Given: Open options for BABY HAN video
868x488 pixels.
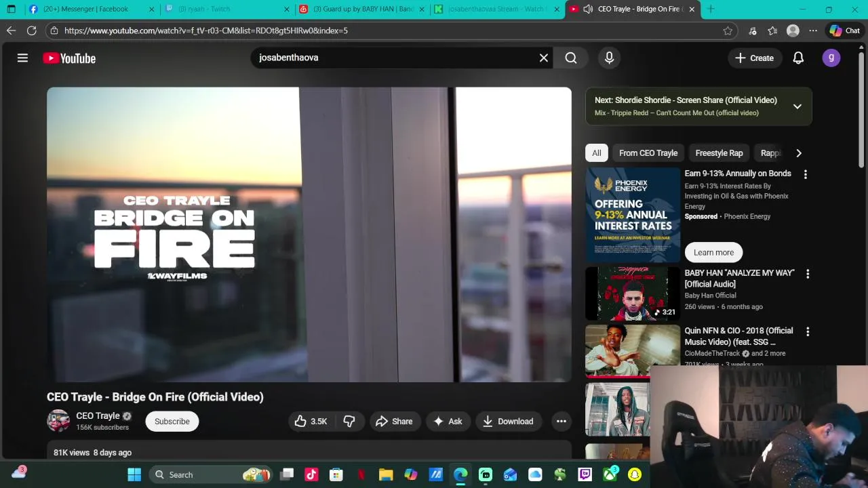Looking at the screenshot, I should tap(808, 274).
